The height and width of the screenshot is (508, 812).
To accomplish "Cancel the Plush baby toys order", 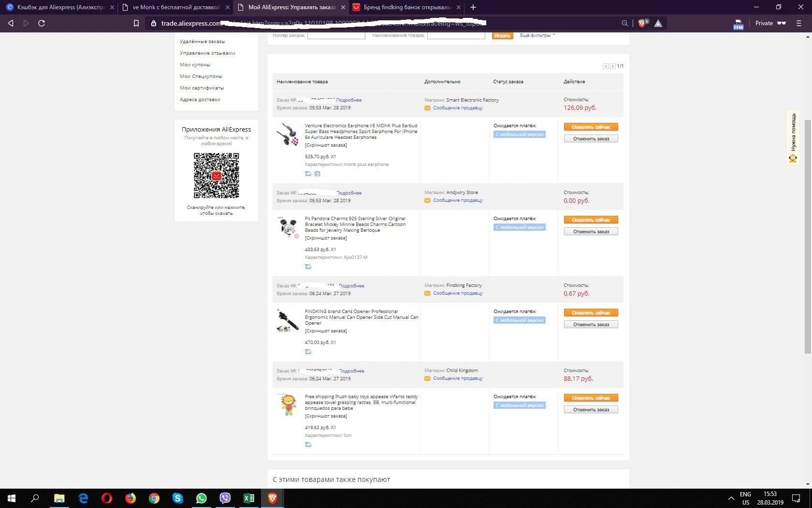I will pyautogui.click(x=591, y=410).
